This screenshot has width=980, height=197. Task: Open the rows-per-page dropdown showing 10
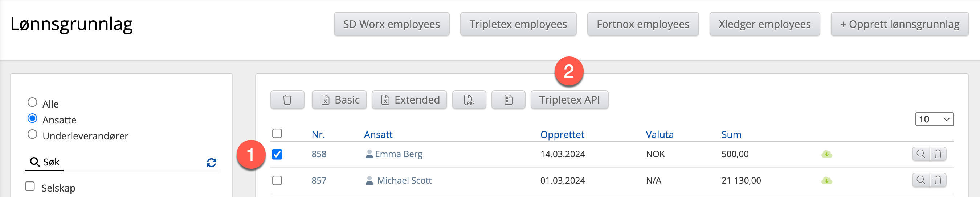click(934, 119)
